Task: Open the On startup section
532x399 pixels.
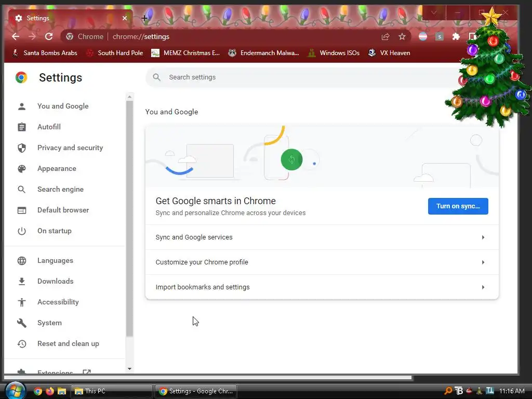Action: click(54, 231)
